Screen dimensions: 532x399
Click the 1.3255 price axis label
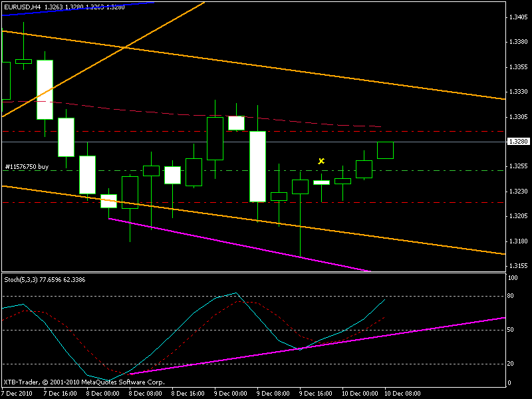click(519, 166)
